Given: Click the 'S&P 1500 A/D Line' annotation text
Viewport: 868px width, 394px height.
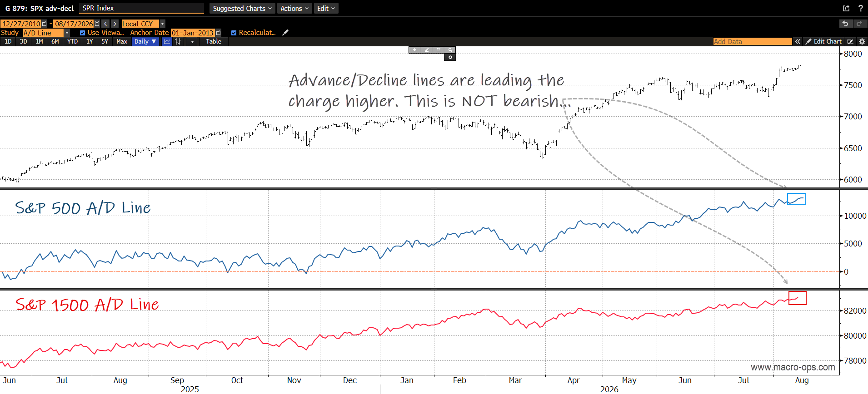Looking at the screenshot, I should pos(87,305).
